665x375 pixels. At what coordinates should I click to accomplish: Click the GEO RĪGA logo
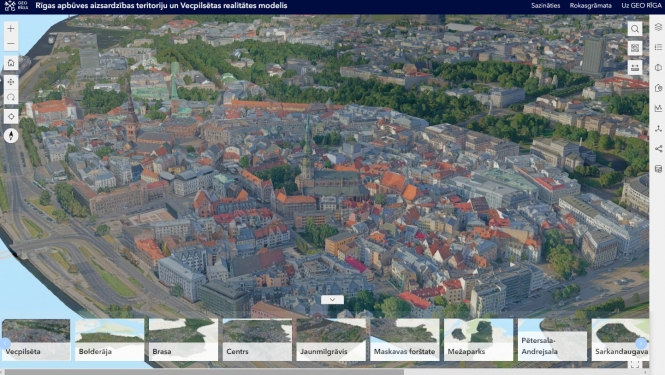tap(16, 6)
